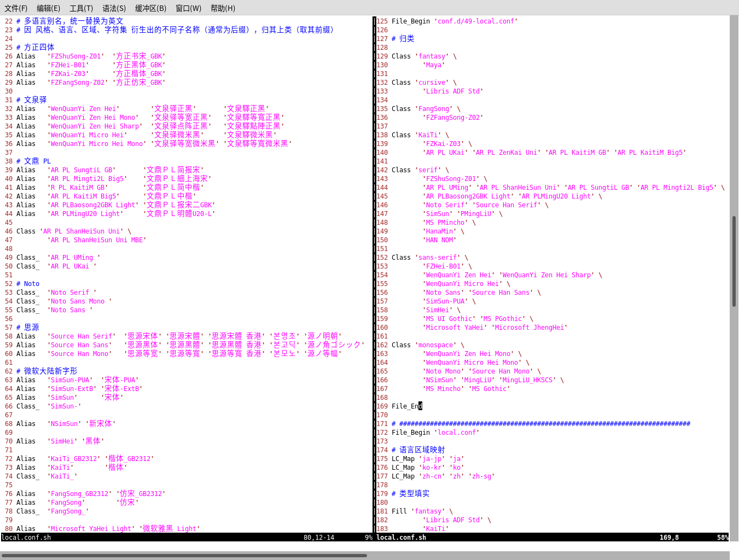The width and height of the screenshot is (739, 560).
Task: Place cursor on the '# 归类' comment
Action: coord(403,39)
